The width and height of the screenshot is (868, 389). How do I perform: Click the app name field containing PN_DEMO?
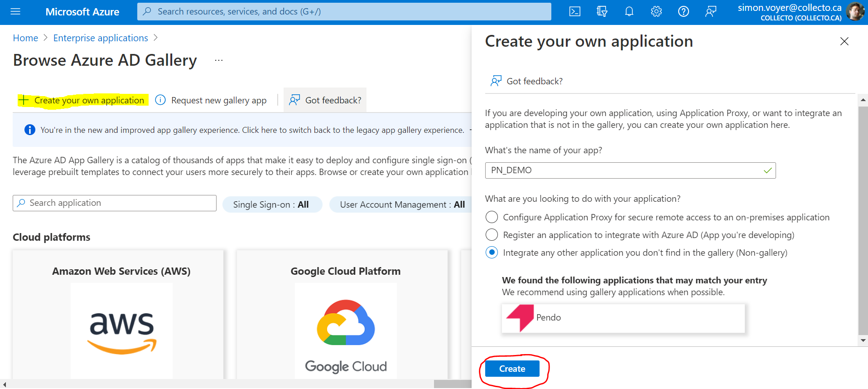tap(630, 170)
